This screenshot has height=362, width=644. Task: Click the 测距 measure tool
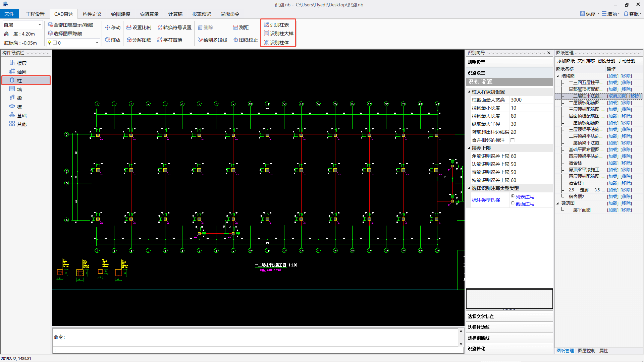[x=241, y=27]
